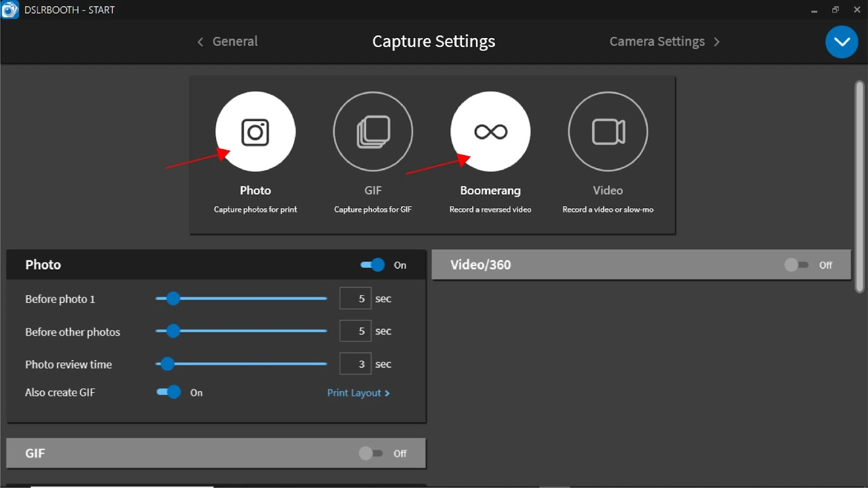Viewport: 868px width, 488px height.
Task: Click the vertical scrollbar on the right
Action: [859, 187]
